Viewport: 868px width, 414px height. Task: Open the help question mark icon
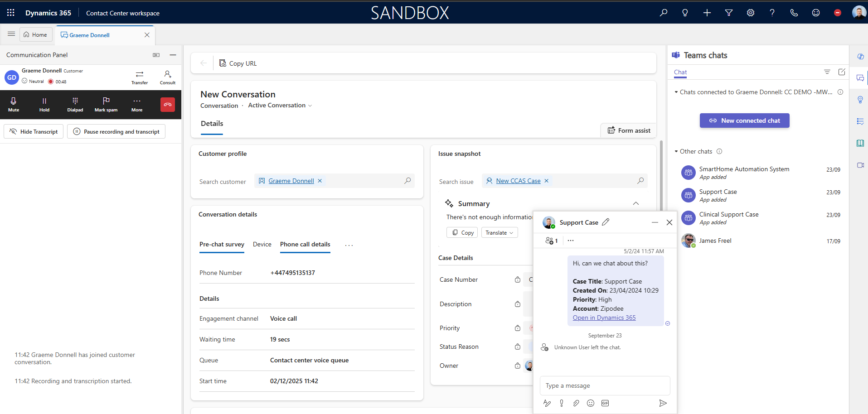click(772, 13)
